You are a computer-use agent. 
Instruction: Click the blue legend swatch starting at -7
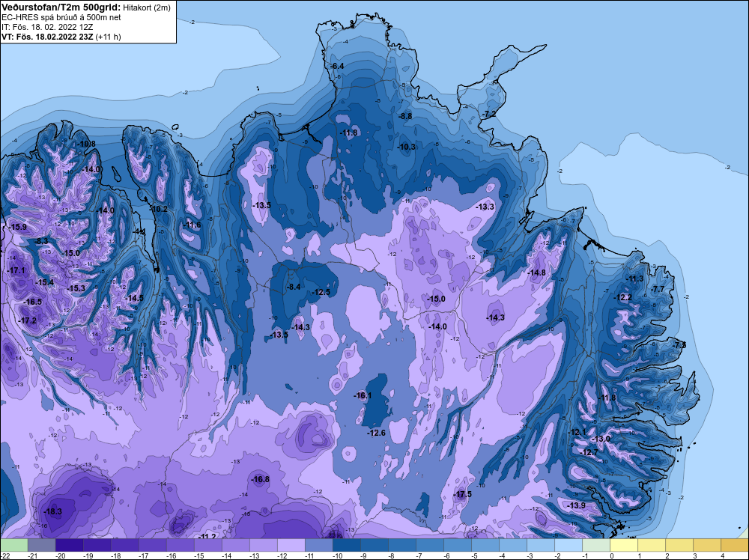(x=429, y=545)
